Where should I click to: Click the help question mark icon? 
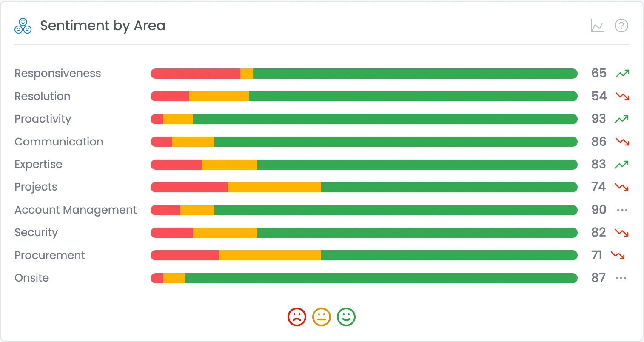pyautogui.click(x=621, y=26)
